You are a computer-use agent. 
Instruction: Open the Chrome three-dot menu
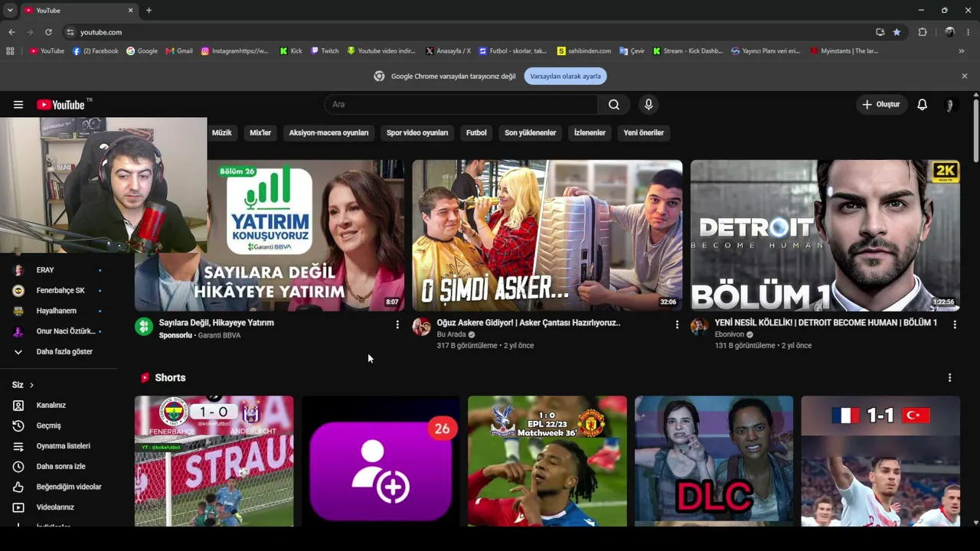pos(969,32)
